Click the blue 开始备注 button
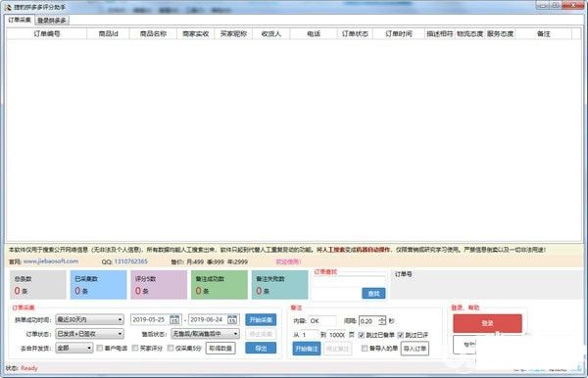The height and width of the screenshot is (378, 588). 307,349
